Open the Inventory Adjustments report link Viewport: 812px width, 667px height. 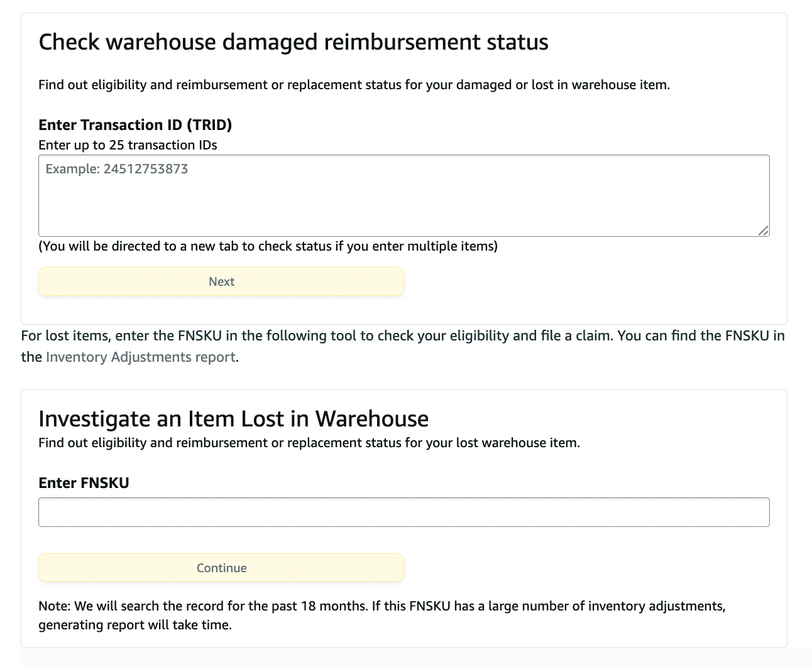[x=141, y=357]
